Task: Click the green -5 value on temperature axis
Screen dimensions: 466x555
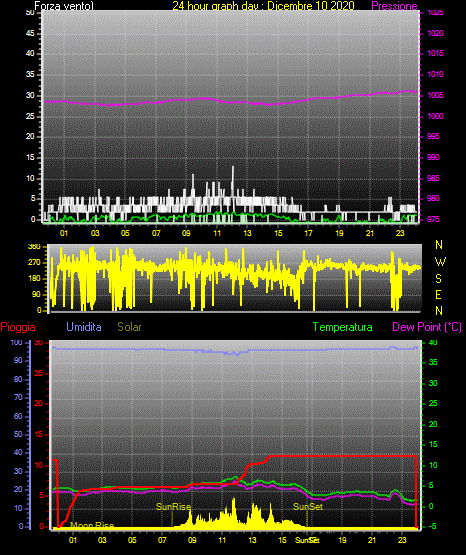Action: click(432, 526)
